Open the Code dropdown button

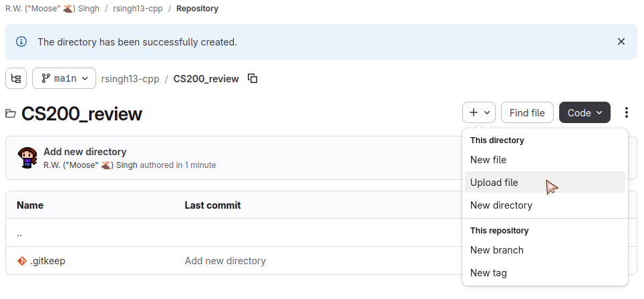coord(585,112)
